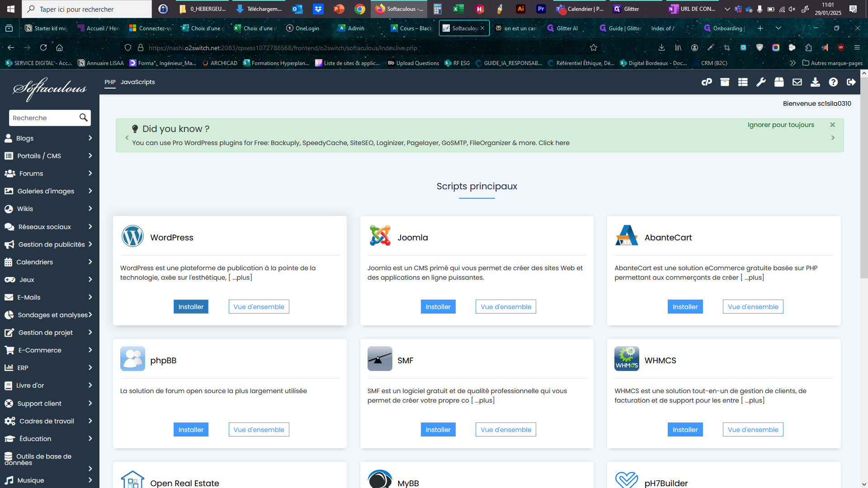Click the search magnifier icon in sidebar
This screenshot has height=488, width=868.
pyautogui.click(x=83, y=117)
